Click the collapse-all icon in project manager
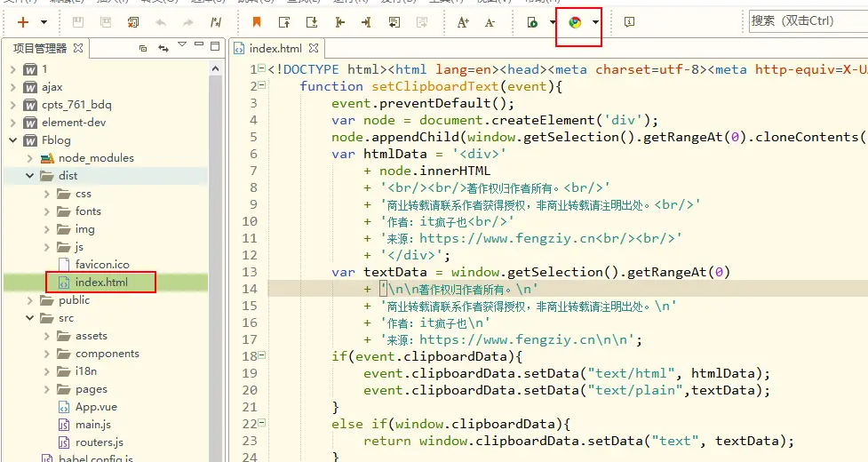Viewport: 868px width, 462px height. [x=143, y=48]
